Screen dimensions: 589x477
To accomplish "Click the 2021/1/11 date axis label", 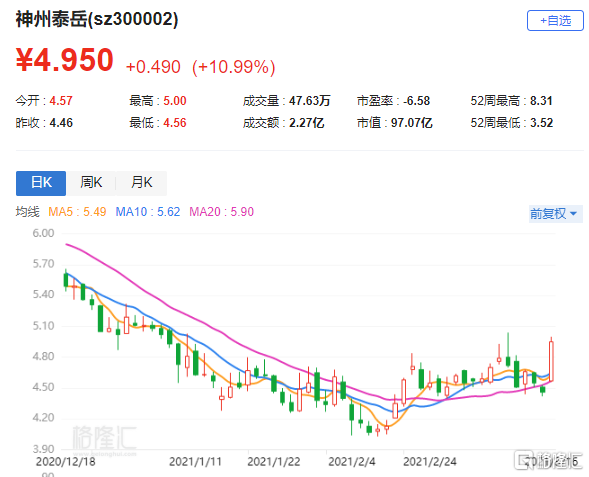I will pos(195,462).
